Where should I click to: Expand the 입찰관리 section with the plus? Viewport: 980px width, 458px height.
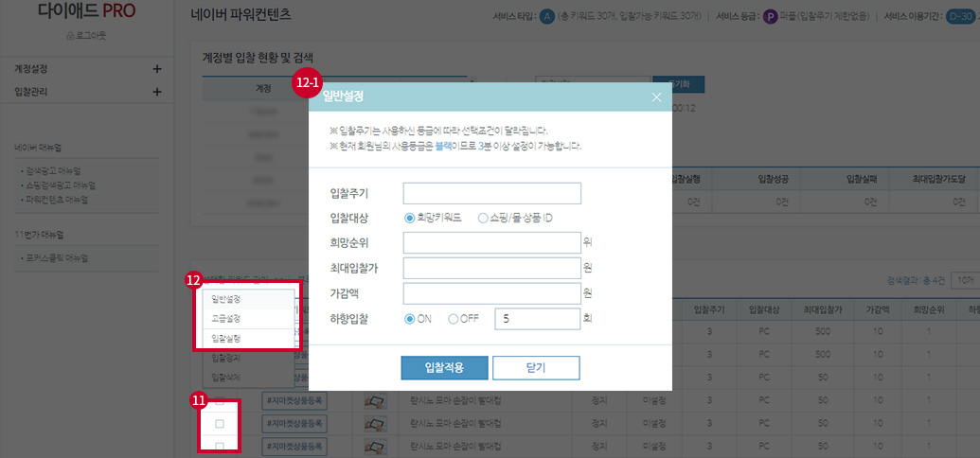[157, 92]
